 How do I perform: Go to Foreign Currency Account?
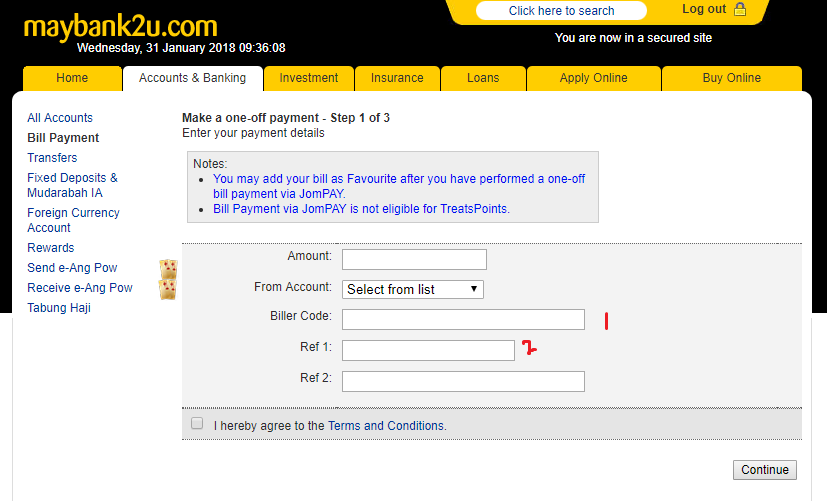[x=73, y=220]
